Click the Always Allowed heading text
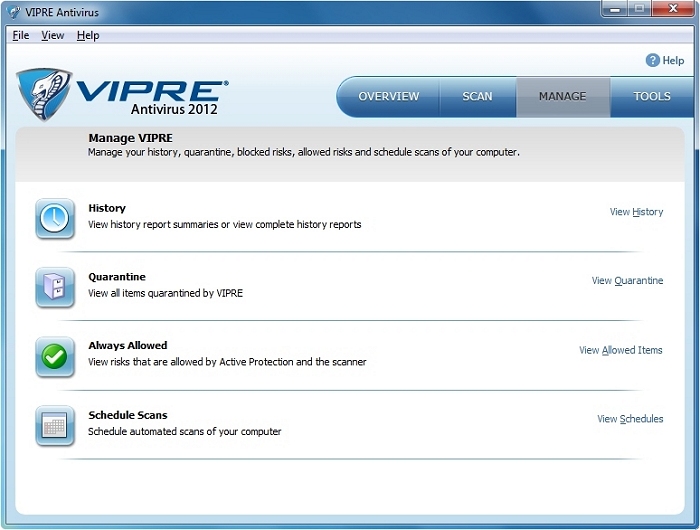 pyautogui.click(x=128, y=346)
